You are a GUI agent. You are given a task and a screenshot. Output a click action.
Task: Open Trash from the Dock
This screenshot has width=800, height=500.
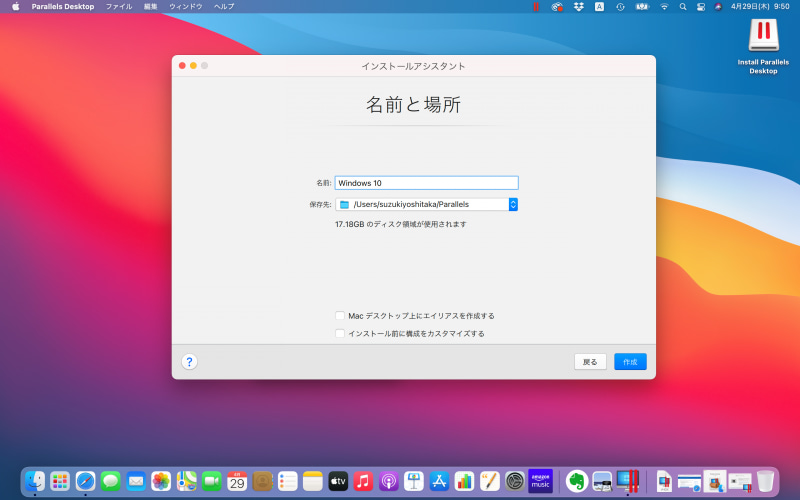point(765,481)
